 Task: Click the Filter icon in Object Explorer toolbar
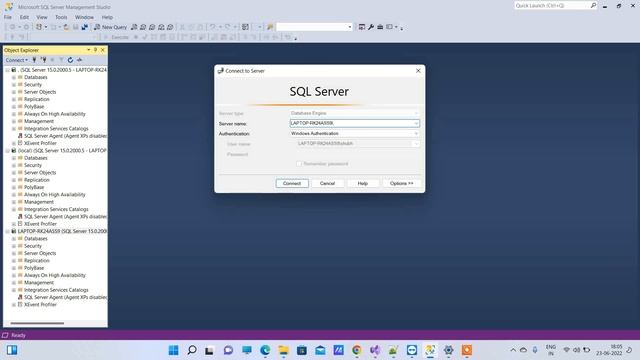tap(61, 60)
